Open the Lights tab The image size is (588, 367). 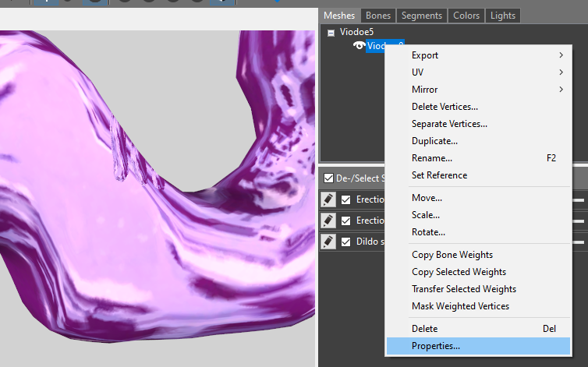click(x=502, y=16)
